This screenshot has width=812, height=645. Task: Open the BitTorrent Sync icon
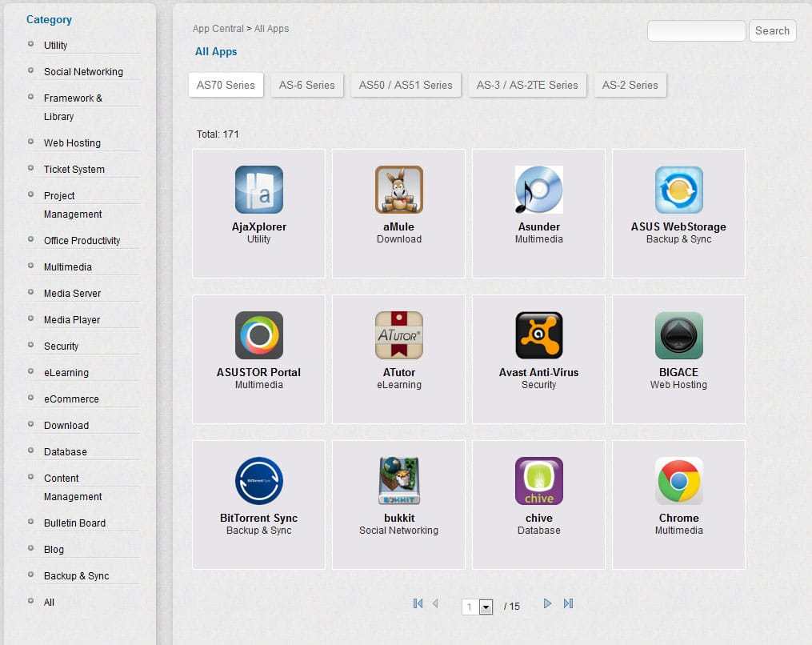tap(259, 481)
